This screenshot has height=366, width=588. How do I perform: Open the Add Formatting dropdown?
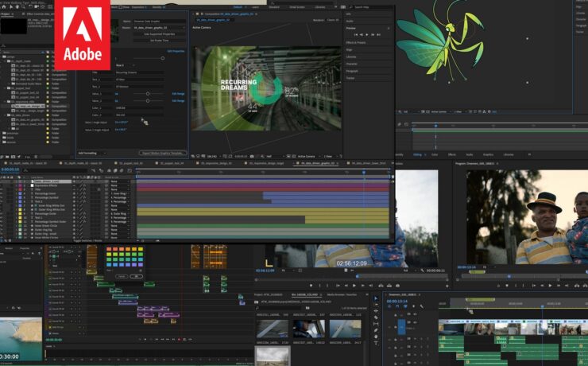(x=92, y=153)
